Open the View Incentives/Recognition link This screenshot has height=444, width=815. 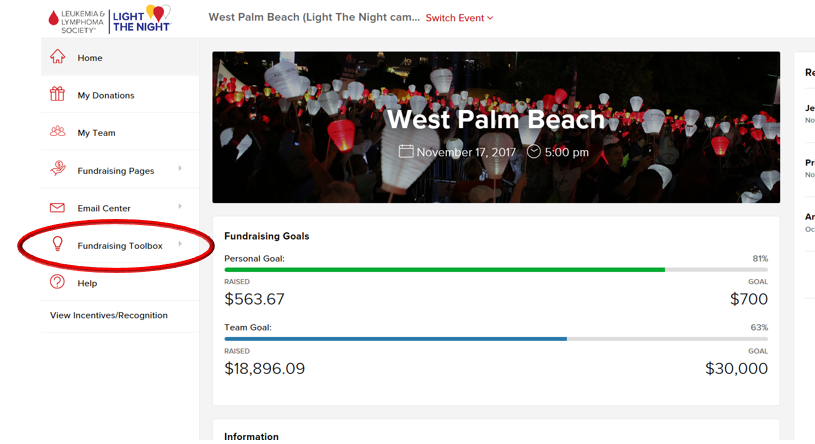point(109,315)
